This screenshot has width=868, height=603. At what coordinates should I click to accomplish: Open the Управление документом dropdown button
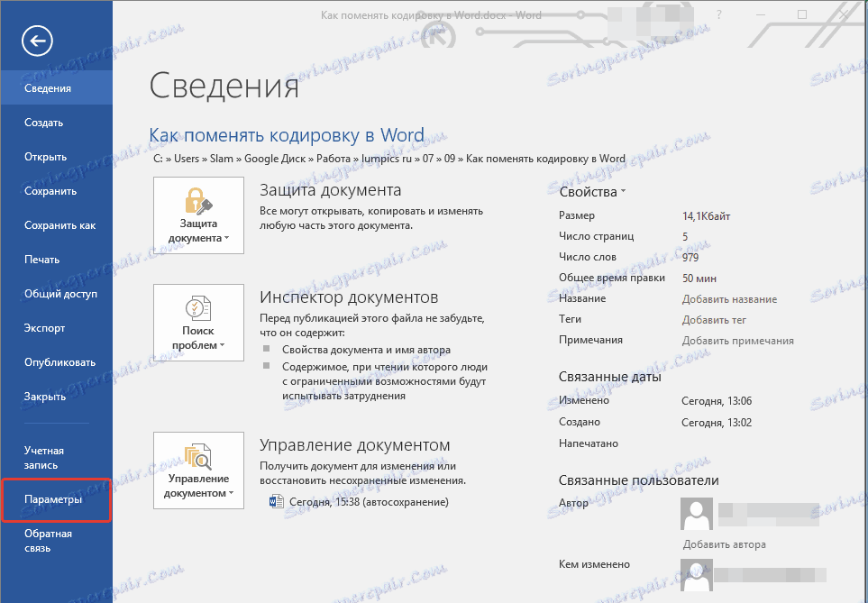click(x=198, y=471)
